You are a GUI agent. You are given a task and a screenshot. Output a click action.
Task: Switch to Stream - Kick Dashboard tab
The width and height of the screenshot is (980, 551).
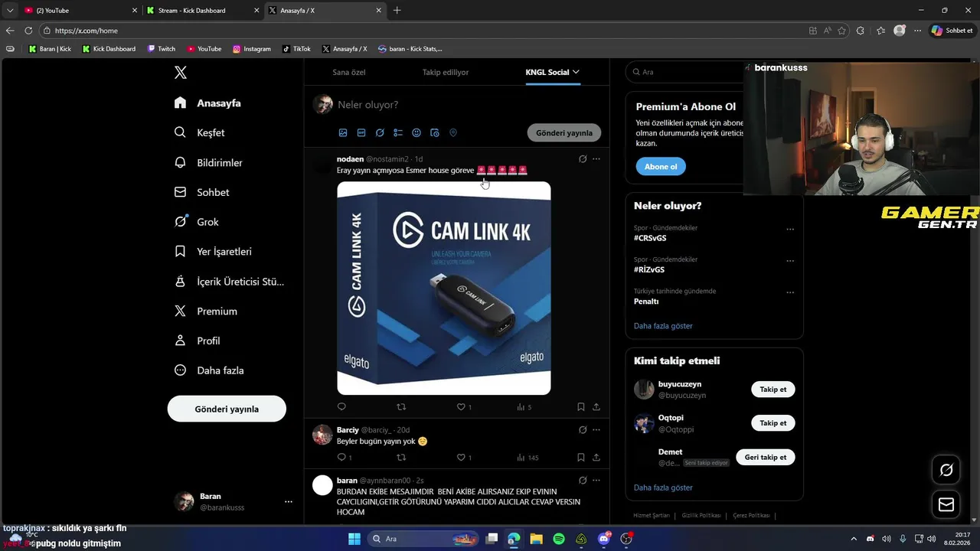pyautogui.click(x=202, y=11)
